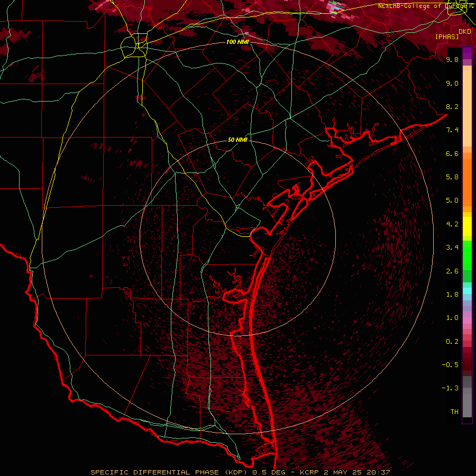This screenshot has height=476, width=476.
Task: Click the "9.0" legend value
Action: 452,83
